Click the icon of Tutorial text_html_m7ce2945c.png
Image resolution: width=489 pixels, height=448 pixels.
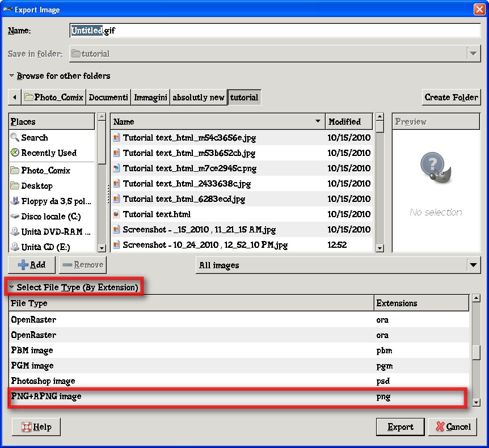pos(116,168)
